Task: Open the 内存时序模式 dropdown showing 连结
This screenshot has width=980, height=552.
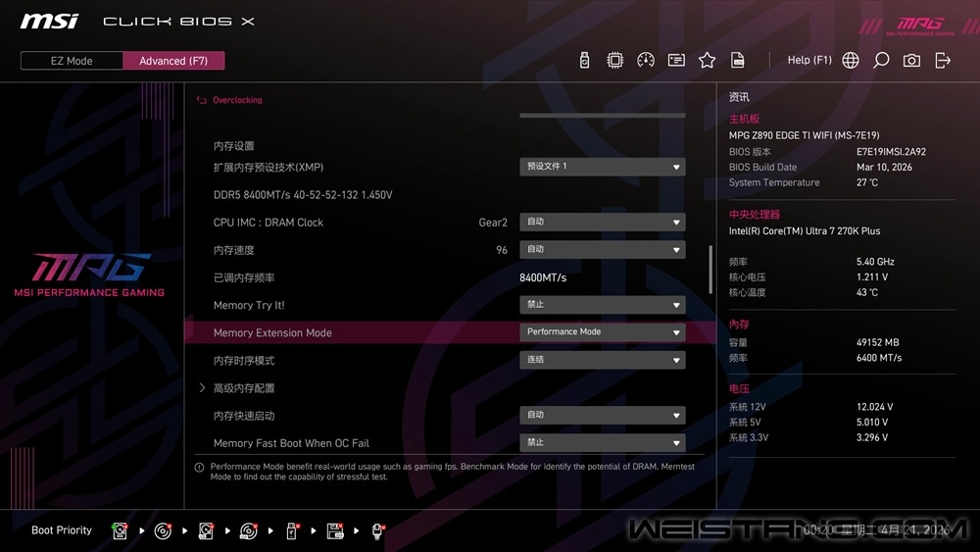Action: pos(603,360)
